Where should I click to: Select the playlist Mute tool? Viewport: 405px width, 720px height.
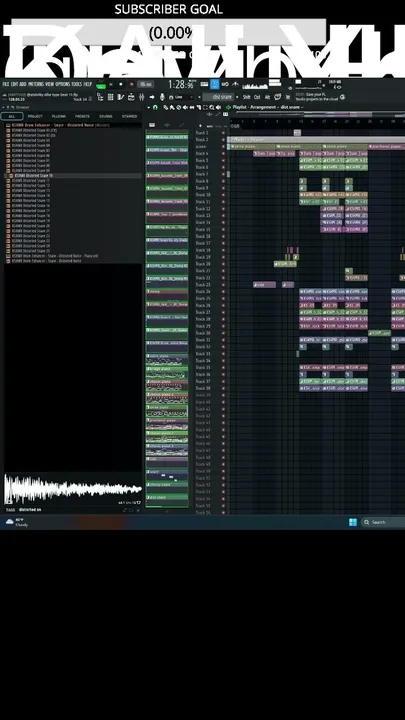(x=185, y=107)
